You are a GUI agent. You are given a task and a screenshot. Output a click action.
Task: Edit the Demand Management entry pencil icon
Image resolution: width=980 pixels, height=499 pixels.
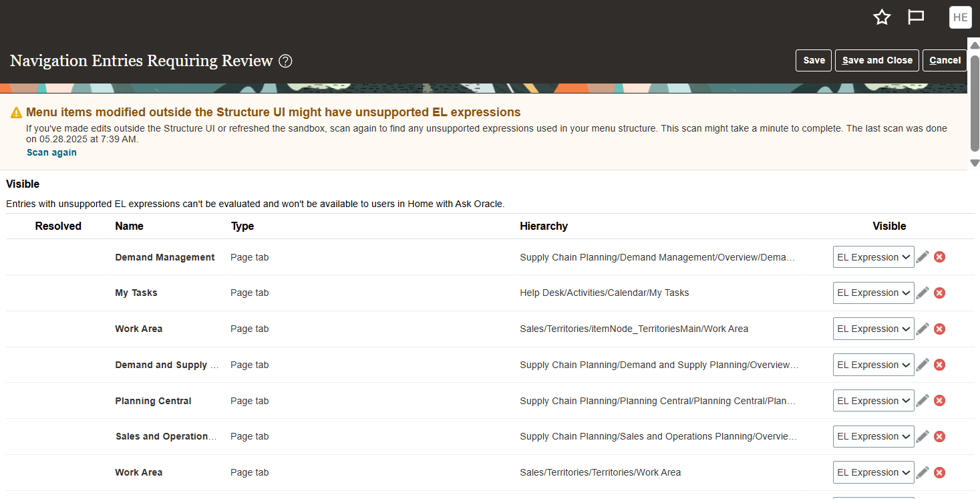[x=923, y=257]
